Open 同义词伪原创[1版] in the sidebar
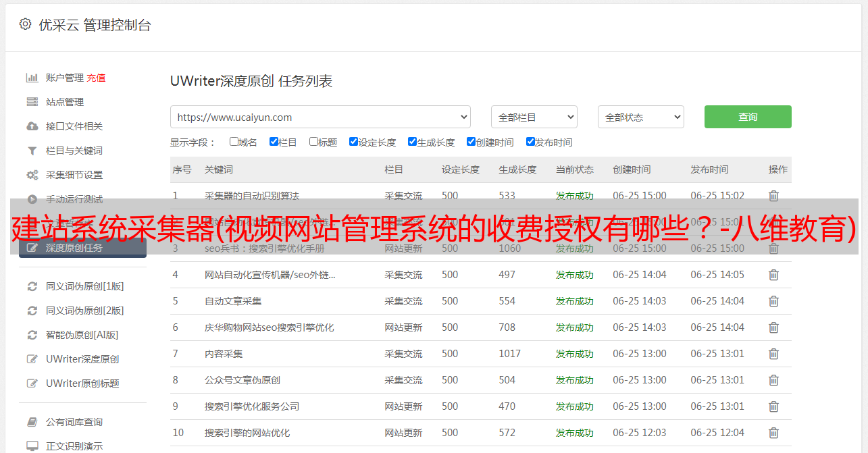The image size is (868, 453). [84, 286]
